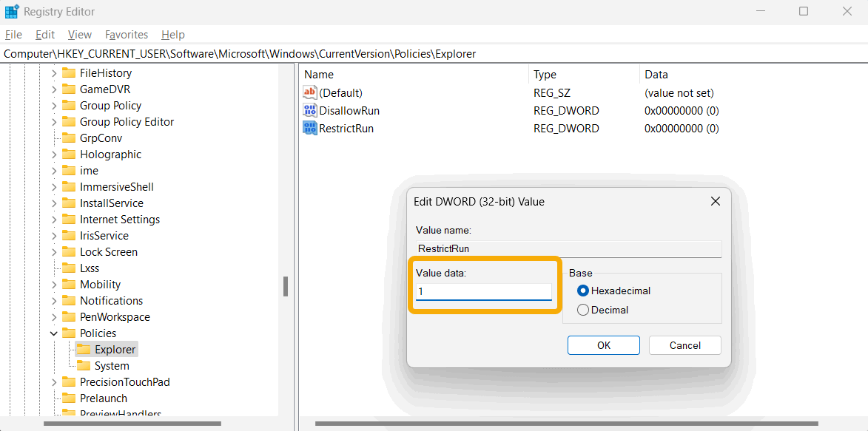
Task: Click the GameDVR folder icon
Action: coord(69,89)
